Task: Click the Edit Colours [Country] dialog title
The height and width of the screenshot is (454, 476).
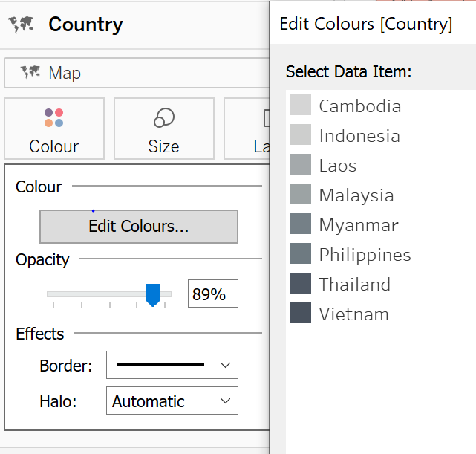Action: [365, 24]
